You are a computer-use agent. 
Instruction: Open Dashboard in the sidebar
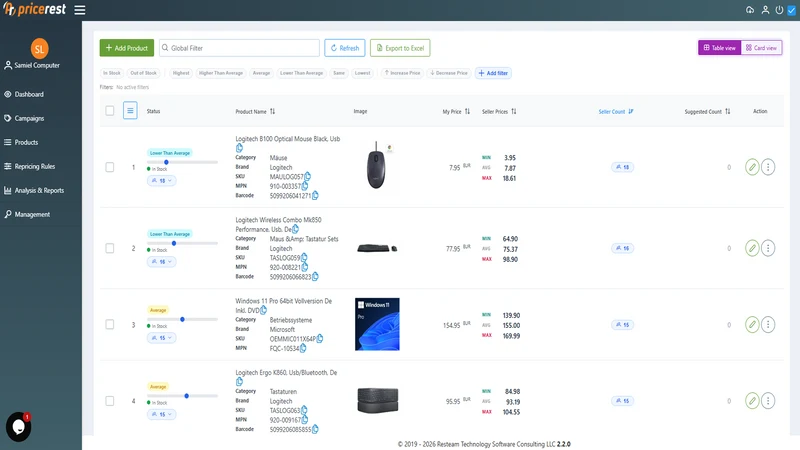pos(29,94)
